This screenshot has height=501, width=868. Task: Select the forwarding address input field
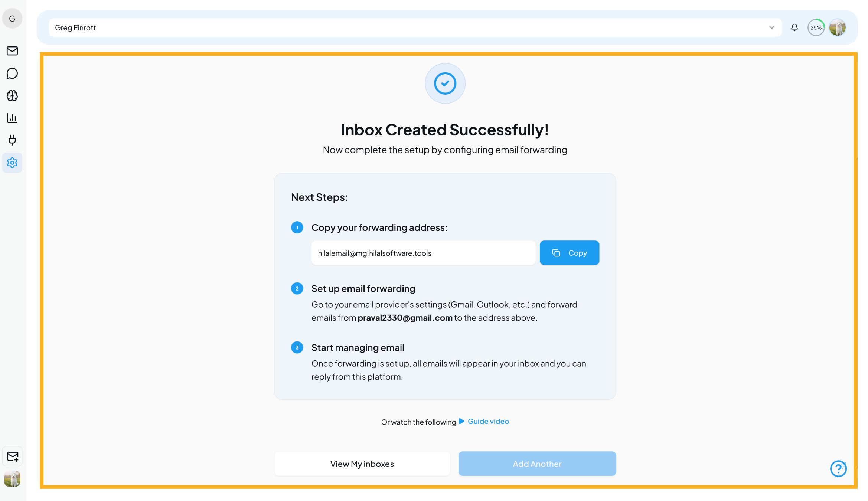[x=423, y=253]
